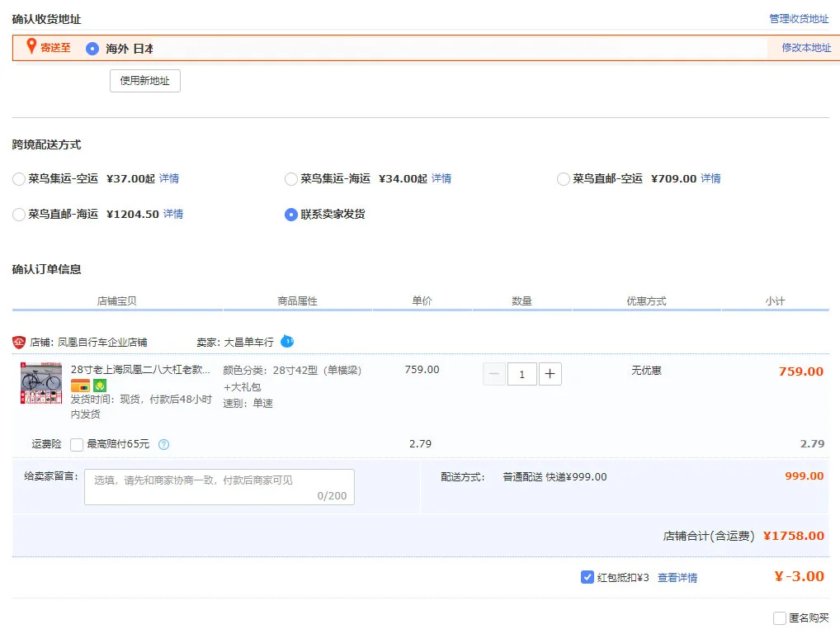
Task: Click the red enterprise shop badge icon
Action: [x=19, y=342]
